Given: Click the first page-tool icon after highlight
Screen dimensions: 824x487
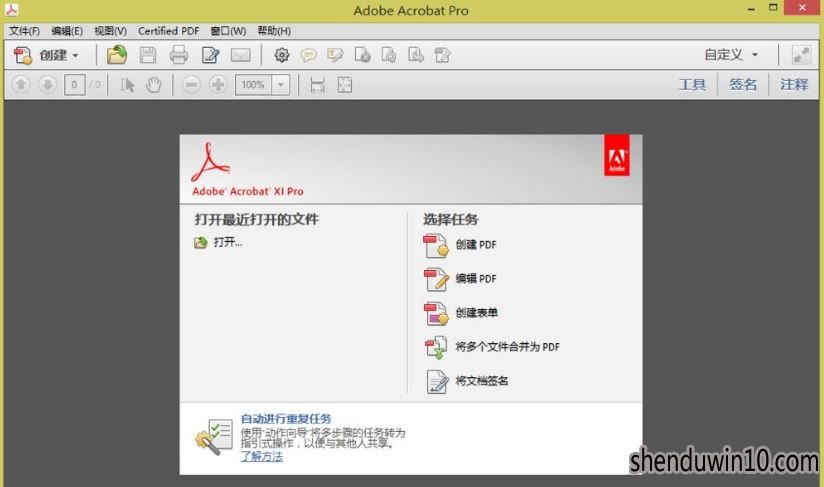Looking at the screenshot, I should pos(362,55).
